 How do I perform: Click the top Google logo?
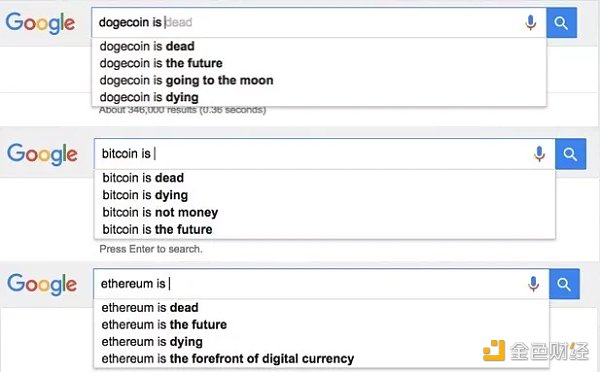[x=40, y=23]
